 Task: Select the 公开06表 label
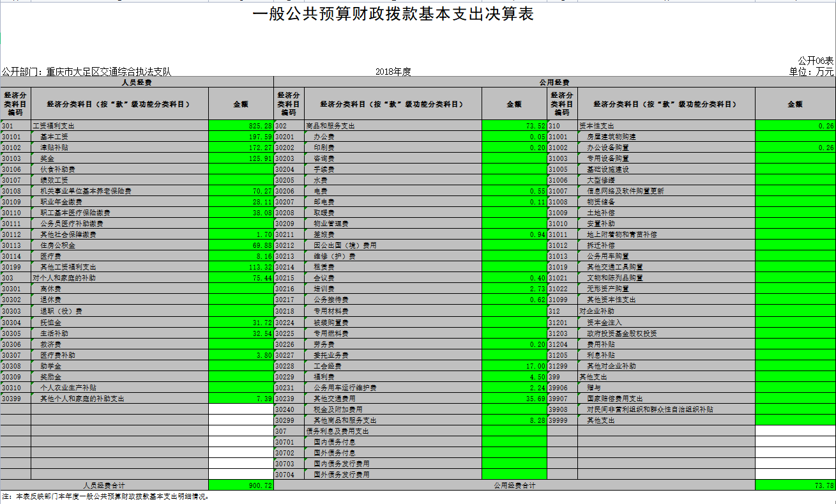(816, 61)
